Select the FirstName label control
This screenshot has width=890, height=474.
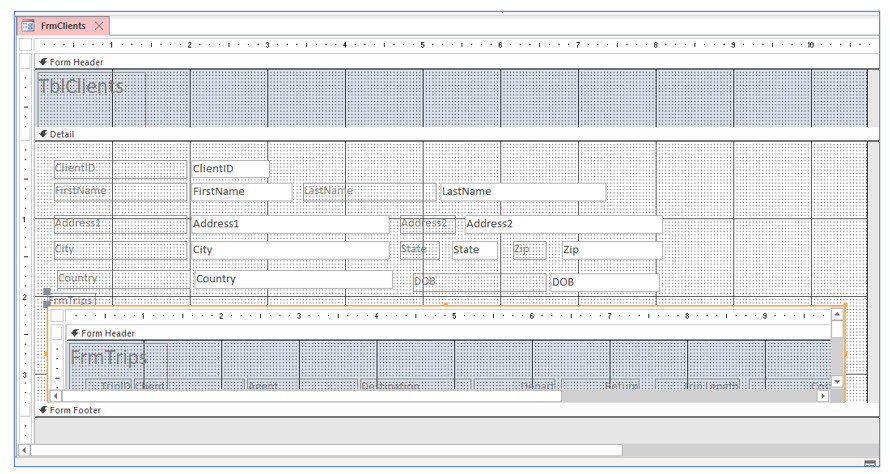point(120,191)
